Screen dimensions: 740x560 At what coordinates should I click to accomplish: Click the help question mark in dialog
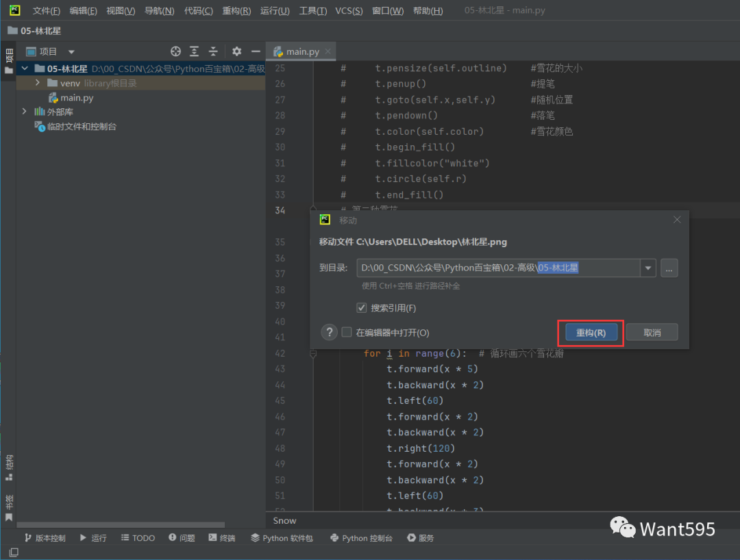pyautogui.click(x=330, y=332)
